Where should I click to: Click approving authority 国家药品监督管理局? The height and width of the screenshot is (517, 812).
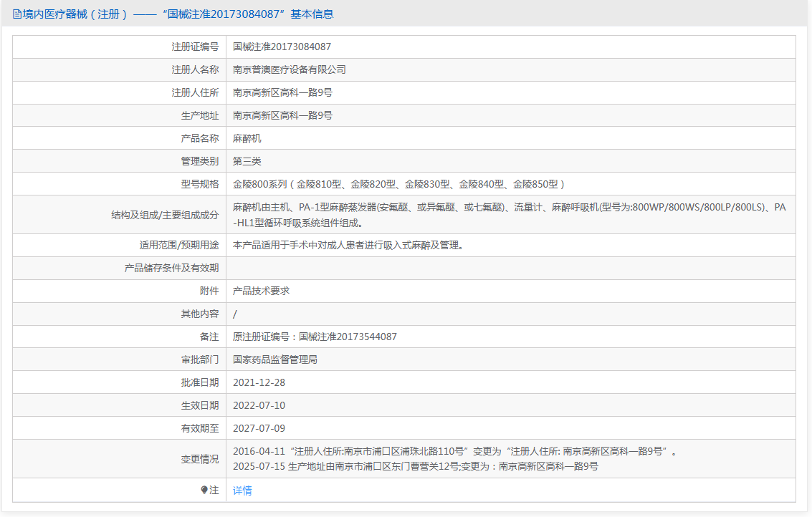(x=275, y=359)
